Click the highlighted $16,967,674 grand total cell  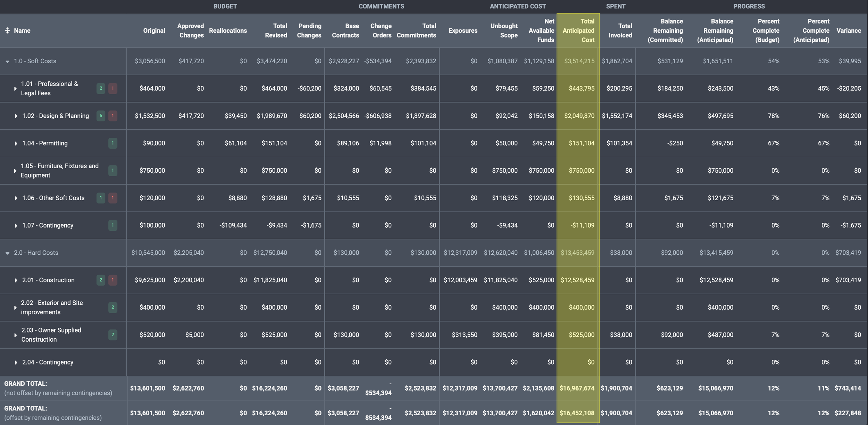[x=577, y=388]
